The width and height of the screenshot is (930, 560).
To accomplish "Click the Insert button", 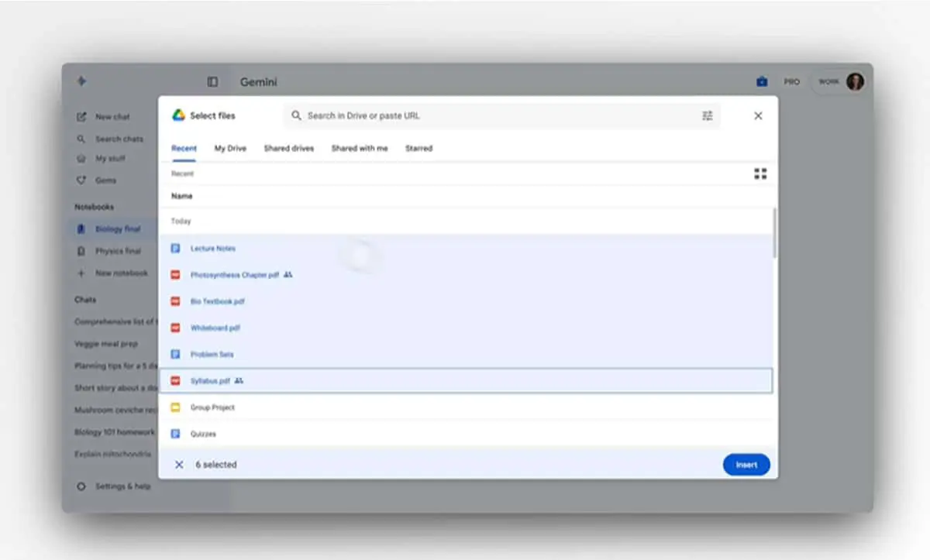I will [746, 465].
